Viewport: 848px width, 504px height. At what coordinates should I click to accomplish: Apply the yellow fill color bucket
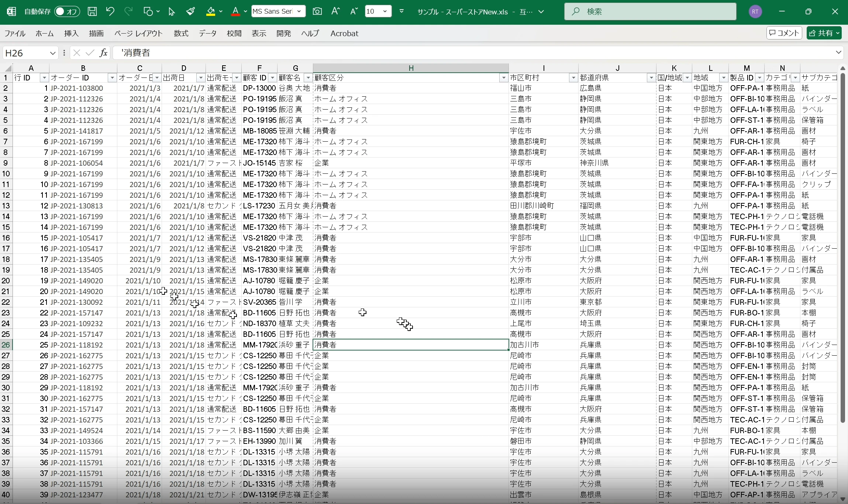coord(211,11)
